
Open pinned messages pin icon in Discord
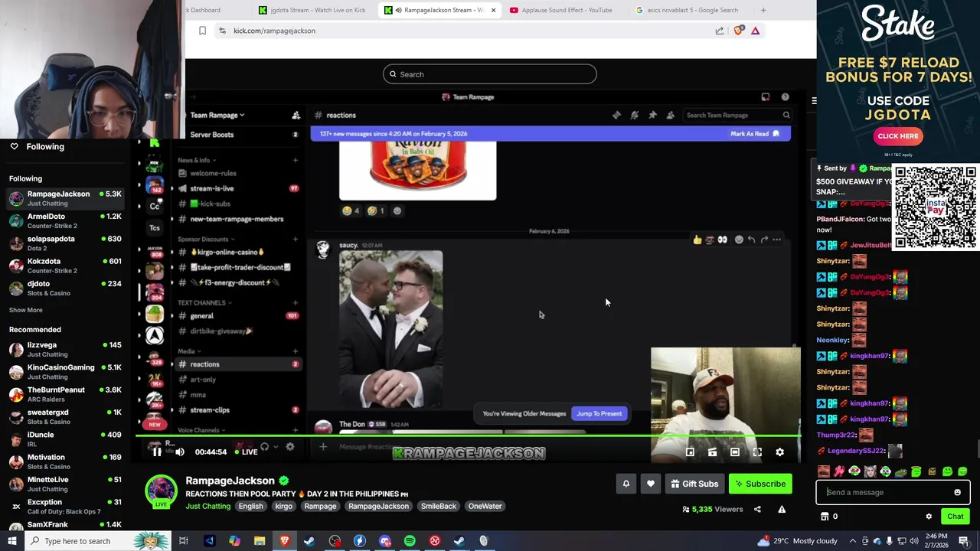tap(652, 115)
